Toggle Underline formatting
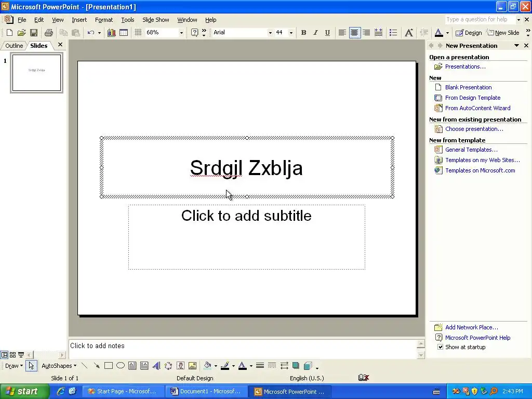The width and height of the screenshot is (532, 399). 327,33
